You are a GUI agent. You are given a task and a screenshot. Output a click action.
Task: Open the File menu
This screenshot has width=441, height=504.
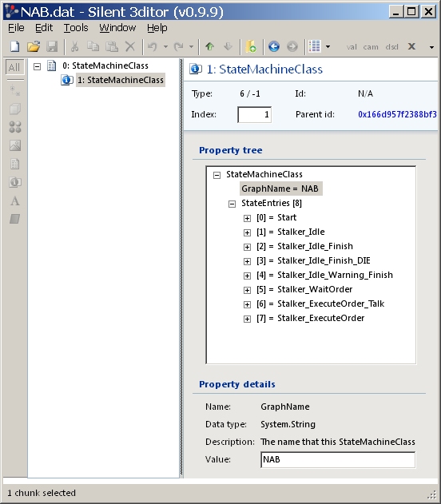[x=16, y=28]
